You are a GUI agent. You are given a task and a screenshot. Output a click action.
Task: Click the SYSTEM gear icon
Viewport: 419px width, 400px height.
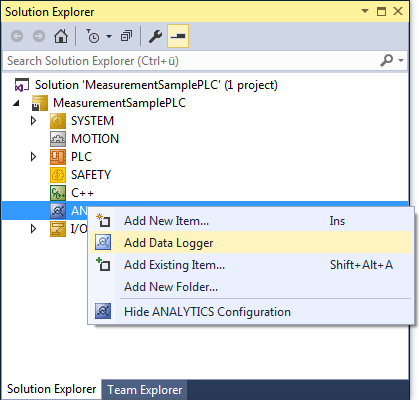point(58,121)
